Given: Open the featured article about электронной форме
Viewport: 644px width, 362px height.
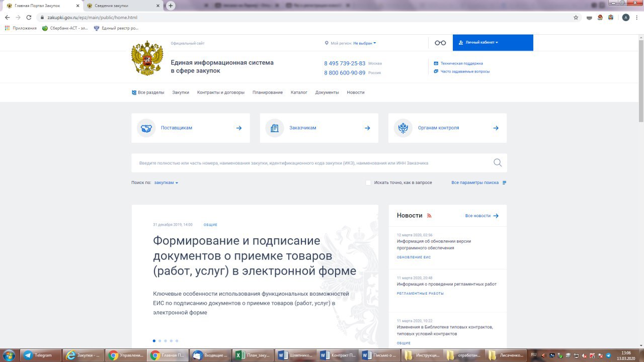Looking at the screenshot, I should (x=255, y=256).
